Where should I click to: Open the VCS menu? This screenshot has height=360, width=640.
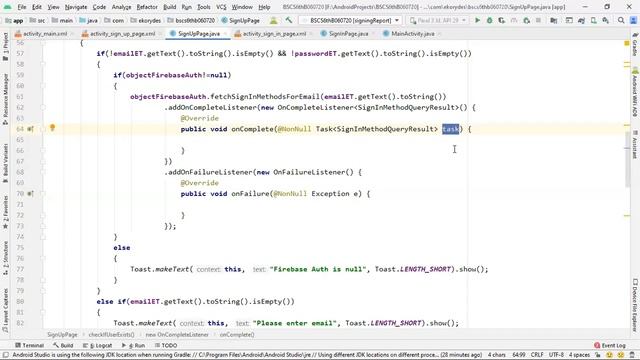pos(221,7)
